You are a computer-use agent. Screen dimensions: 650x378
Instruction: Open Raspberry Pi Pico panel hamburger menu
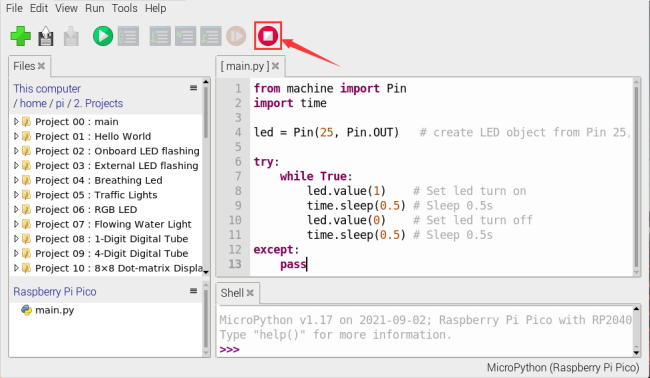pyautogui.click(x=193, y=291)
